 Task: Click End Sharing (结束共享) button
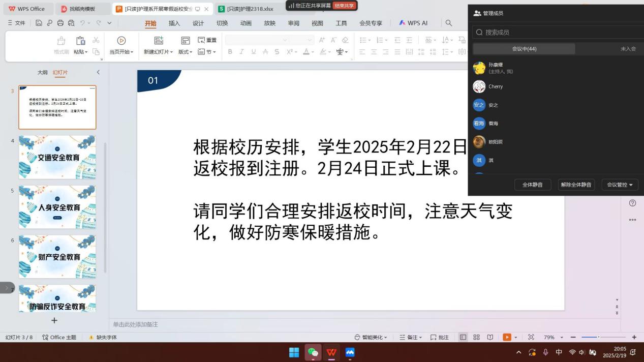[344, 6]
